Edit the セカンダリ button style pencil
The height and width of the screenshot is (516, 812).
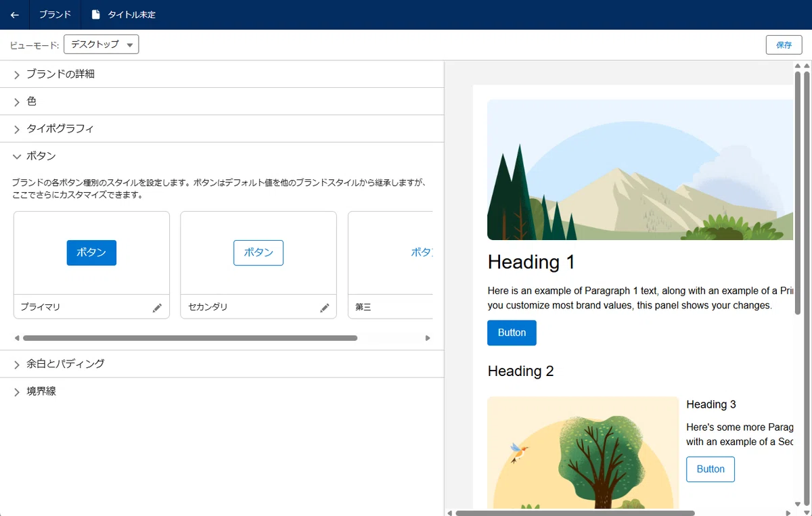[x=324, y=308]
